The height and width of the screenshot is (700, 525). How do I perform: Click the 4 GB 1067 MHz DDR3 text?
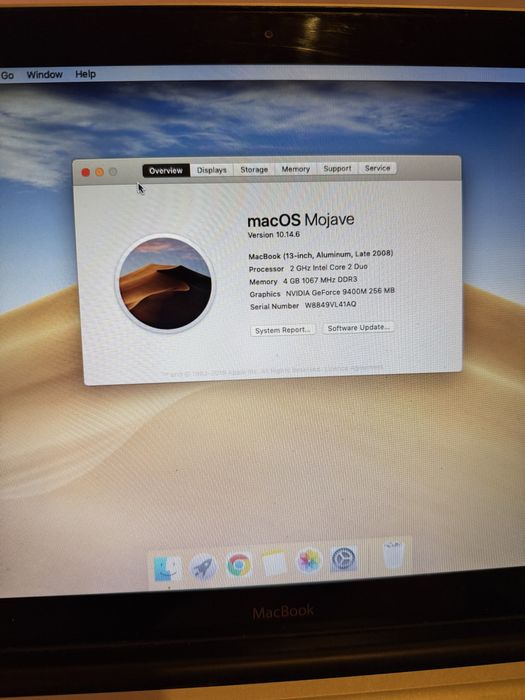point(320,280)
